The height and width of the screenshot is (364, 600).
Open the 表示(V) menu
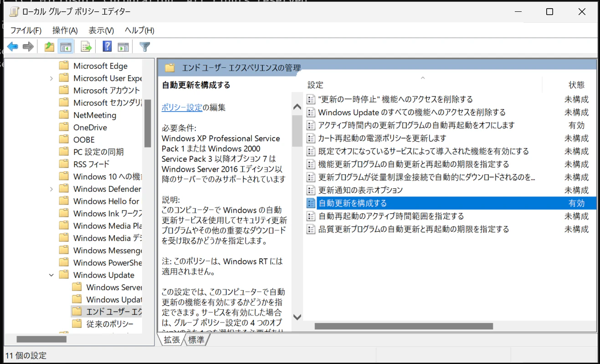pyautogui.click(x=101, y=31)
